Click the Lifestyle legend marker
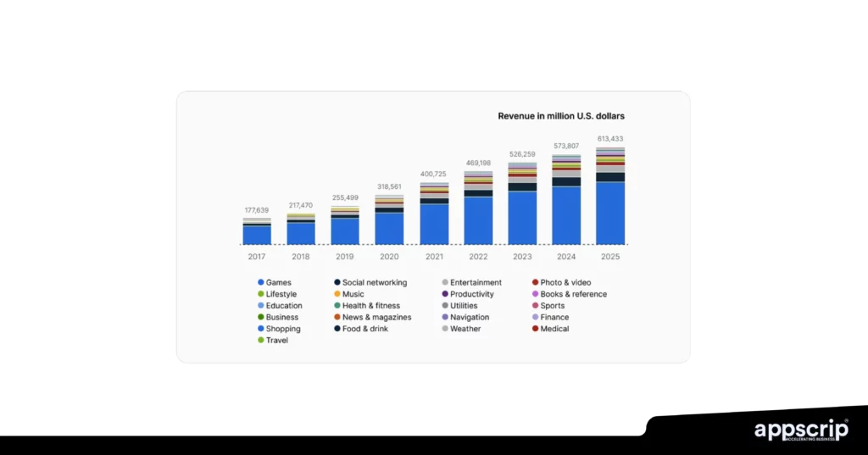868x455 pixels. tap(261, 294)
